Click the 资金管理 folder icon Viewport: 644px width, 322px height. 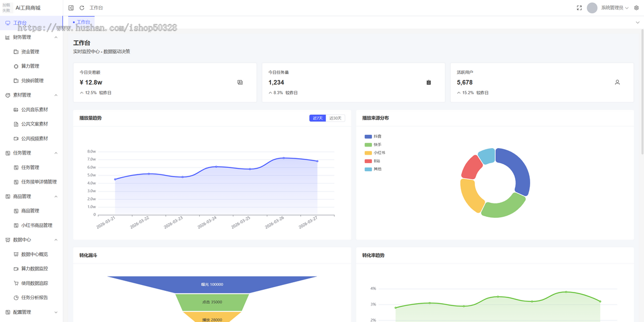[x=16, y=52]
